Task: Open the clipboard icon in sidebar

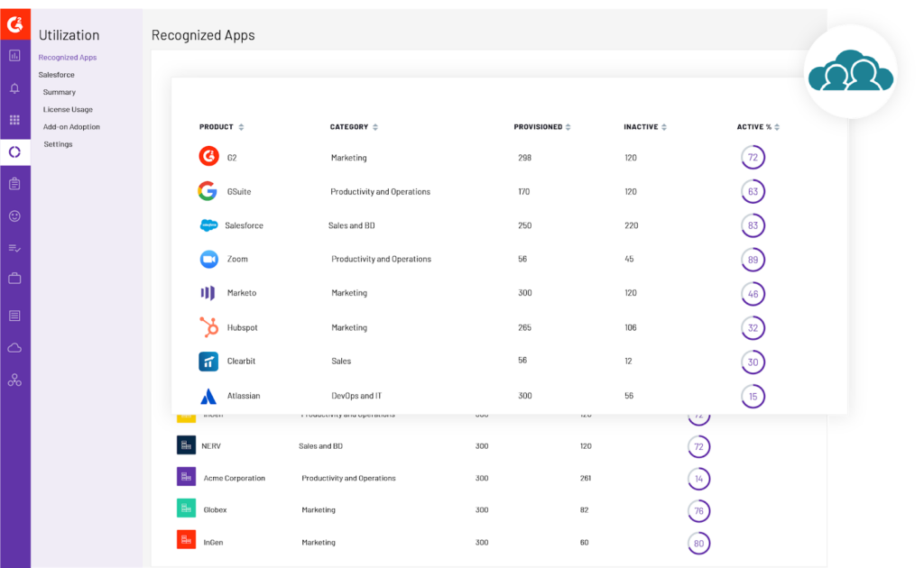Action: click(14, 184)
